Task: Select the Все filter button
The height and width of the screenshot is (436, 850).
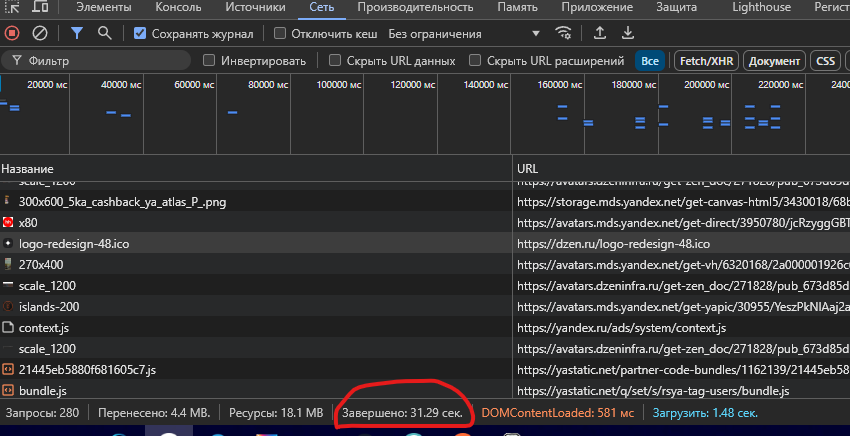Action: [649, 61]
